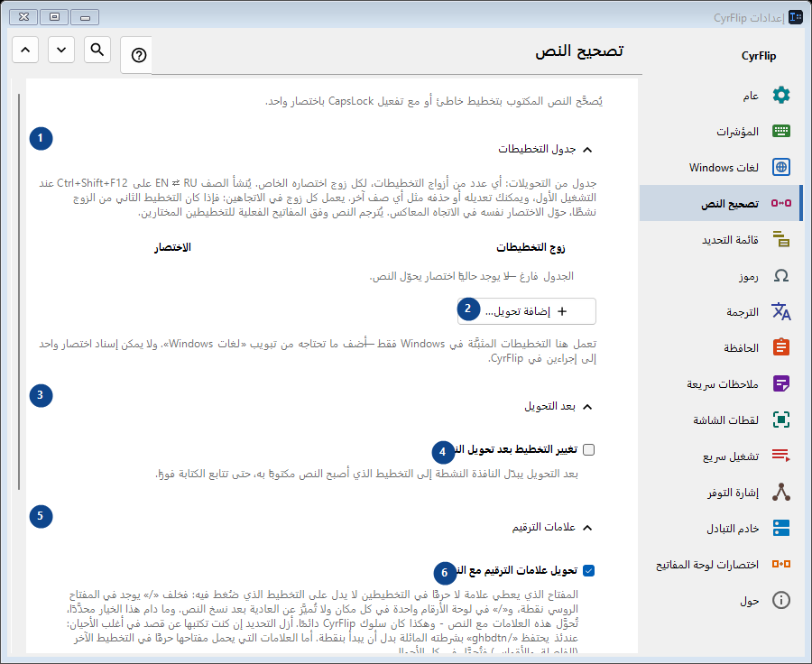Close the CyrFlip settings window
Viewport: 812px width, 664px height.
click(x=23, y=17)
